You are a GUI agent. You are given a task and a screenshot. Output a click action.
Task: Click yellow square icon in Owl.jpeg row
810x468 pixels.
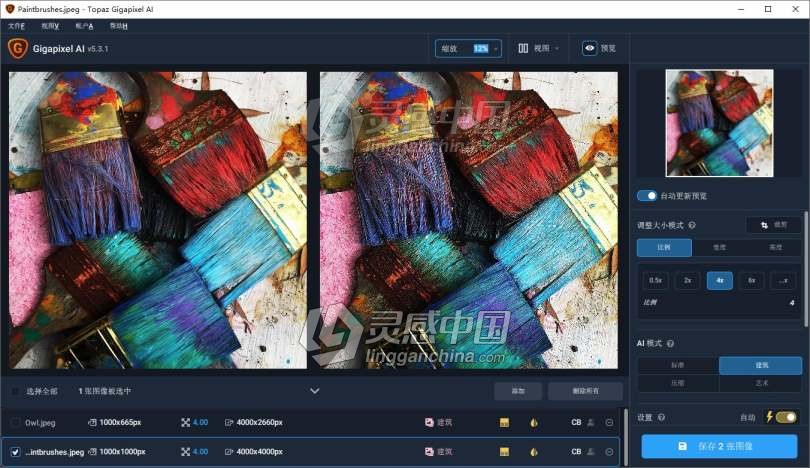pos(504,423)
